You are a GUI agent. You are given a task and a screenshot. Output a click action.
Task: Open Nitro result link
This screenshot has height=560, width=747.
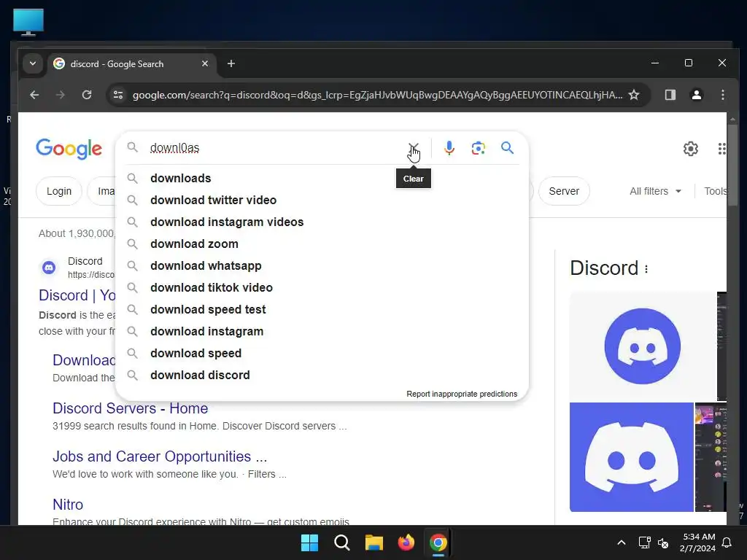click(68, 505)
